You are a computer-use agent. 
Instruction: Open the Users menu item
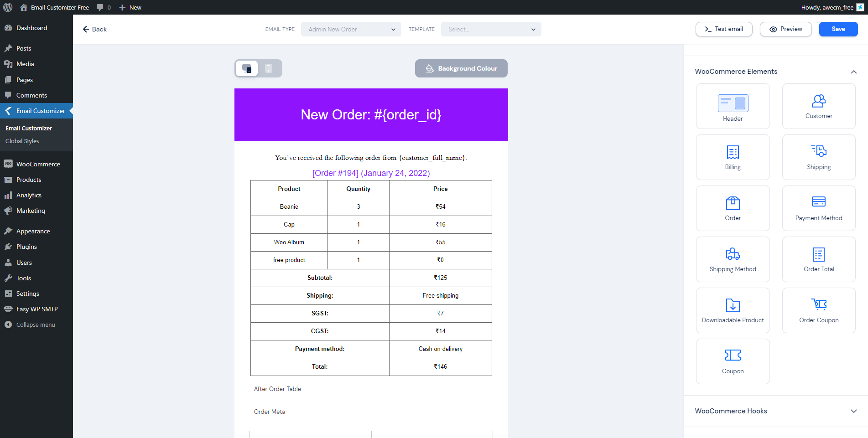(x=36, y=263)
